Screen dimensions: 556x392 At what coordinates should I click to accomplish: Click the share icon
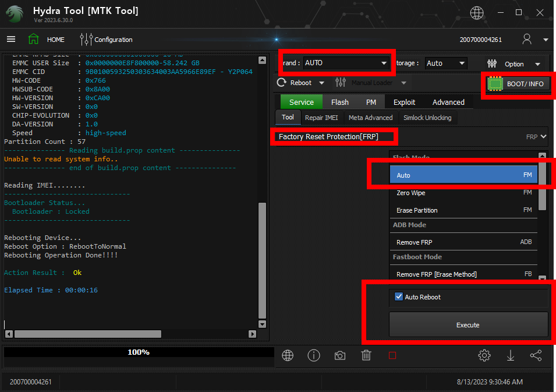click(x=536, y=355)
